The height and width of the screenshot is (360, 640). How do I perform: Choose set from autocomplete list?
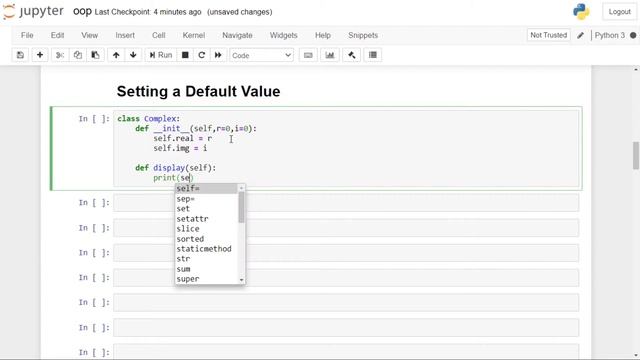click(207, 209)
